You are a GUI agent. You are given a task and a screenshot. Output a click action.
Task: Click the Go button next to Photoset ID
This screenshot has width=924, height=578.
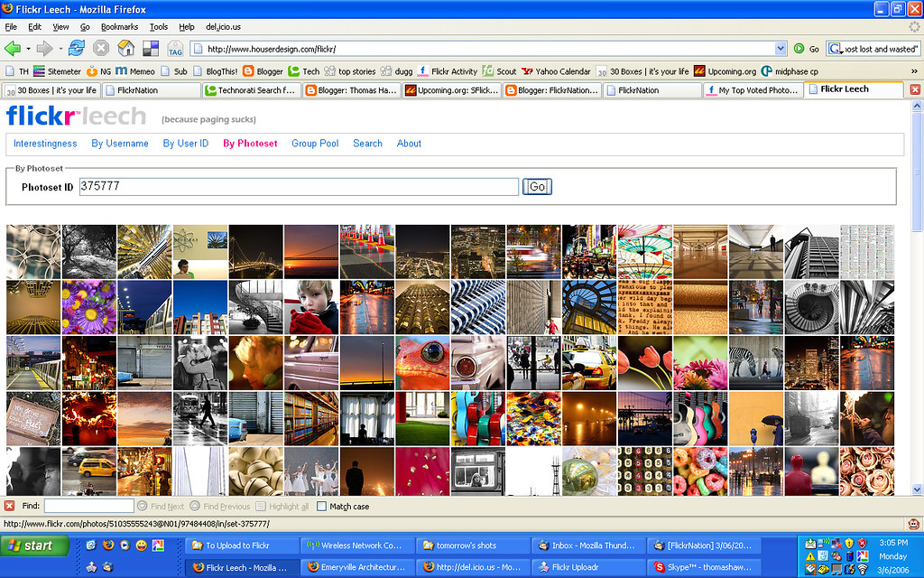pos(537,186)
